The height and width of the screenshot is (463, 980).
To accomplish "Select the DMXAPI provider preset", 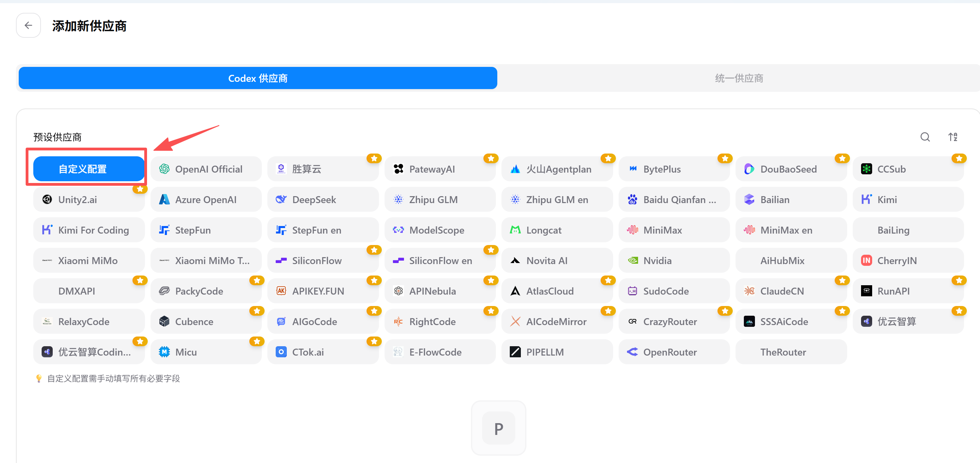I will point(89,291).
